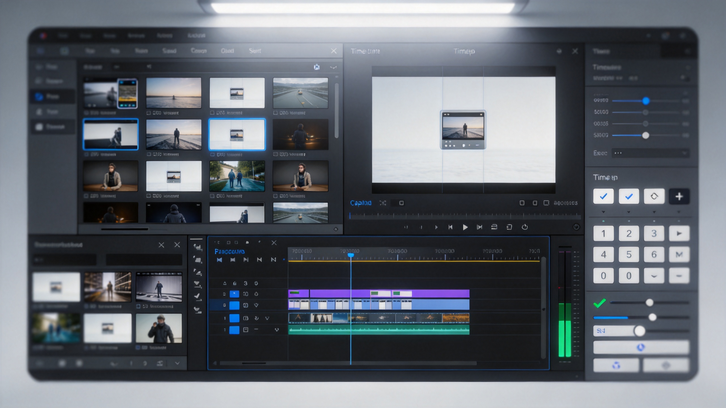Select the second tool in the timeline toolbar

point(198,260)
